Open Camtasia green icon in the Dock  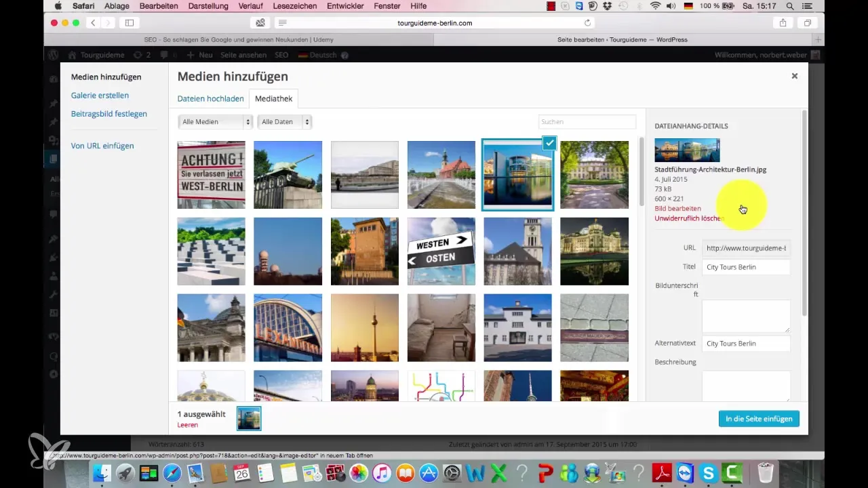click(x=731, y=473)
